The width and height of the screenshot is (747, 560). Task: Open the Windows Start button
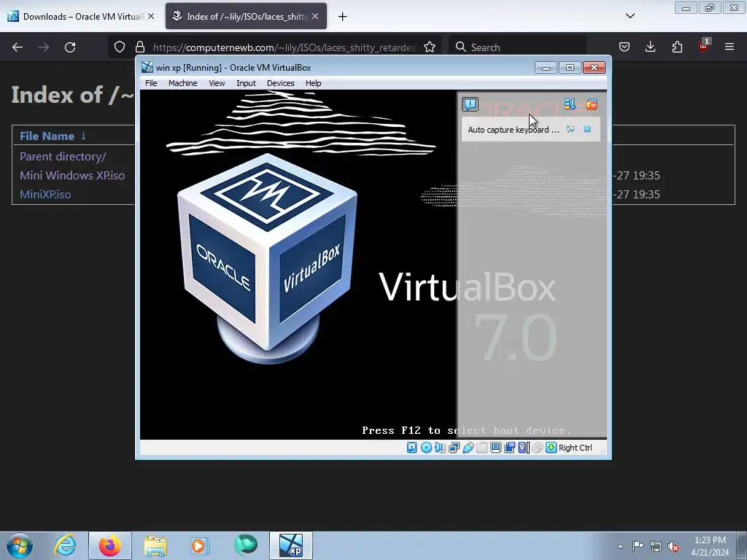(x=20, y=545)
